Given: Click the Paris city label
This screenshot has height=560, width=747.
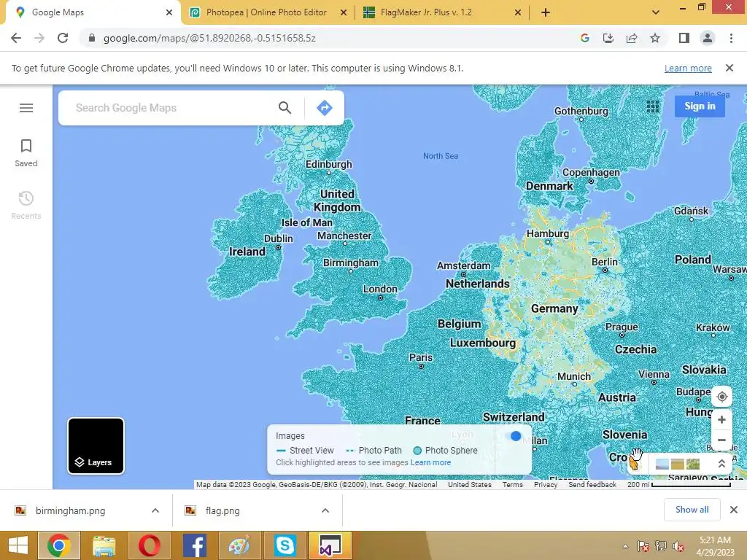Looking at the screenshot, I should 421,357.
